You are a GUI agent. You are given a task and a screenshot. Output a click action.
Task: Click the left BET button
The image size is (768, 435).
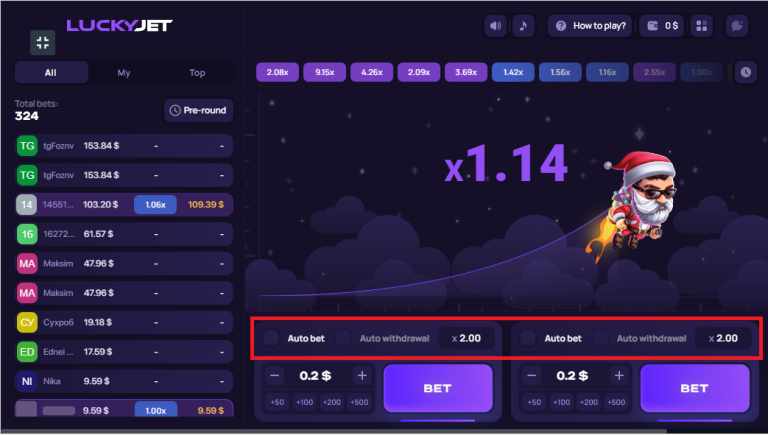click(x=438, y=388)
